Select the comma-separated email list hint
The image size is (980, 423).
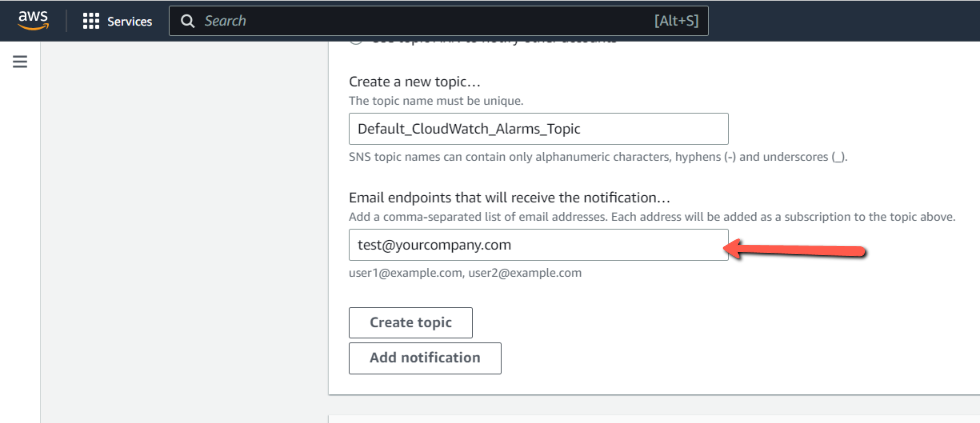(652, 217)
